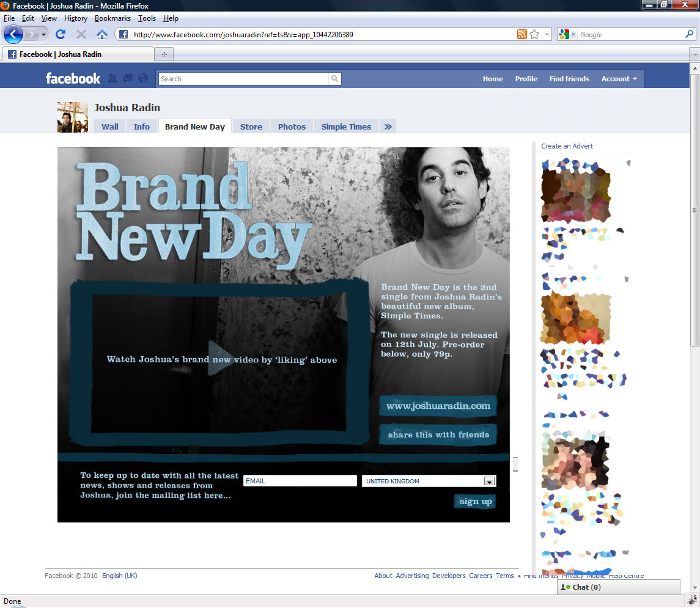Open the back/forward history dropdown arrow

click(43, 34)
